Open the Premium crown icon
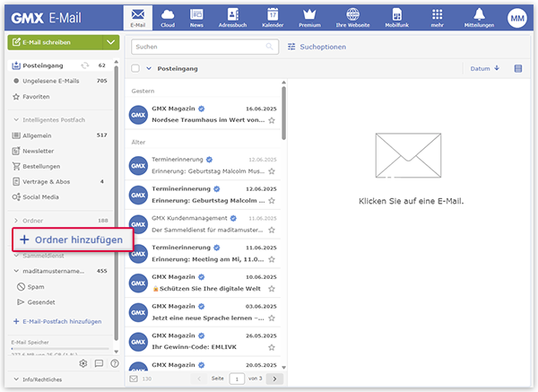The height and width of the screenshot is (392, 538). pyautogui.click(x=309, y=18)
